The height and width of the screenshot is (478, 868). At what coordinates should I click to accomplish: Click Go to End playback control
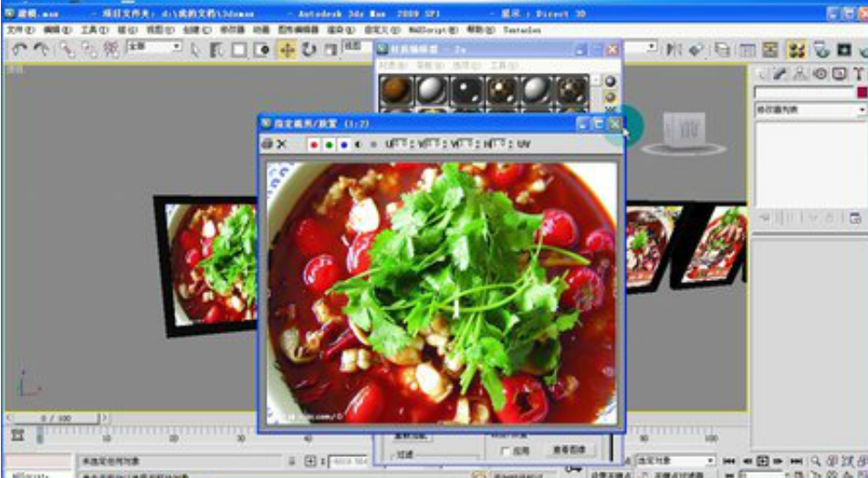[x=796, y=461]
